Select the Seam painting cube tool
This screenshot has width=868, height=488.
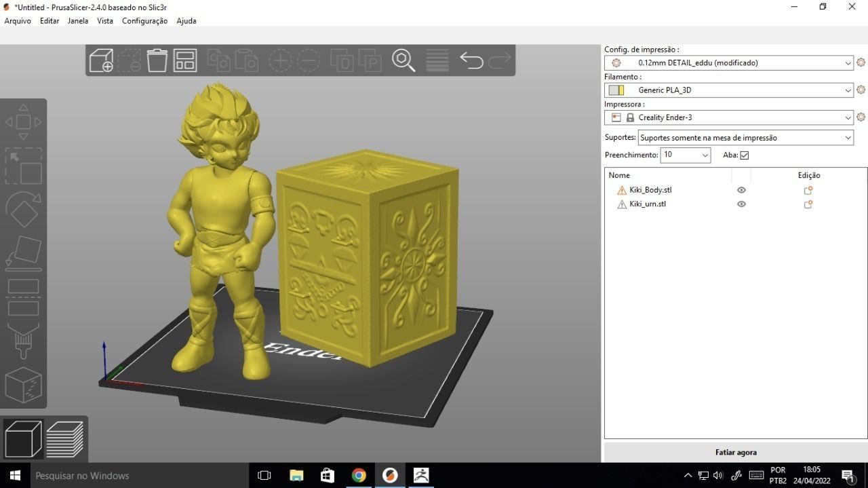tap(23, 385)
